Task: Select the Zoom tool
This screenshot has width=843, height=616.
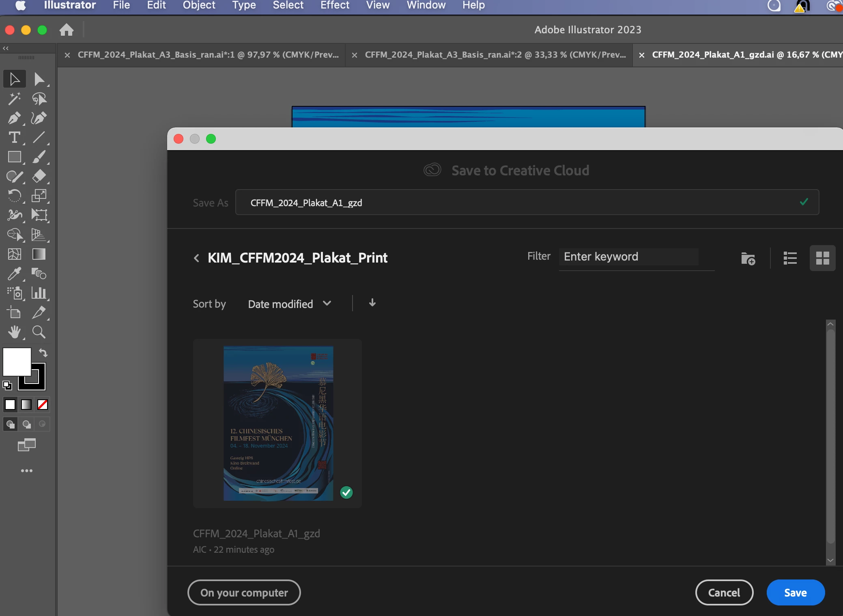Action: [x=39, y=332]
